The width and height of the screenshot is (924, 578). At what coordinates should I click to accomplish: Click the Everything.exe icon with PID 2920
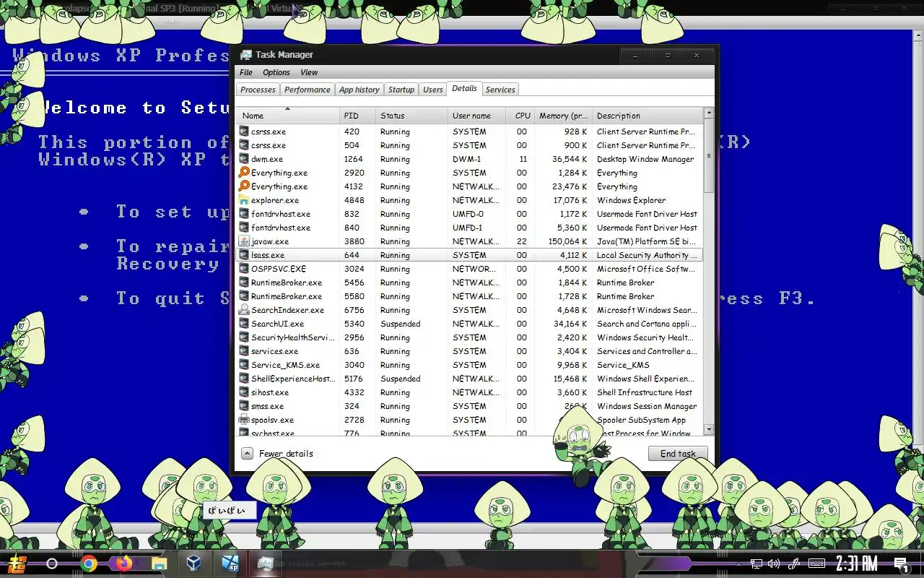point(244,173)
